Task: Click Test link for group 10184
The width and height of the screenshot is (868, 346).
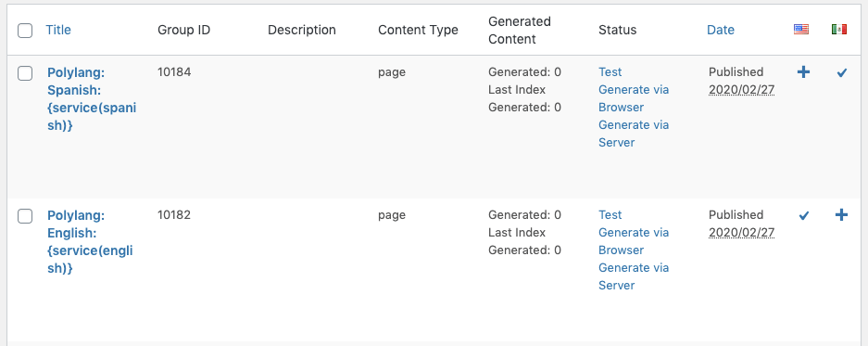Action: click(610, 72)
